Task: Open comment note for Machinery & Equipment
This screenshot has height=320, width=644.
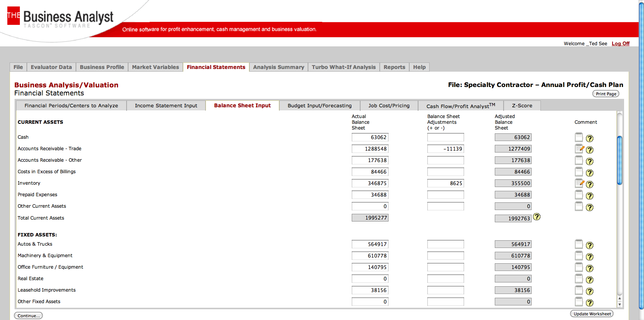Action: click(x=579, y=256)
